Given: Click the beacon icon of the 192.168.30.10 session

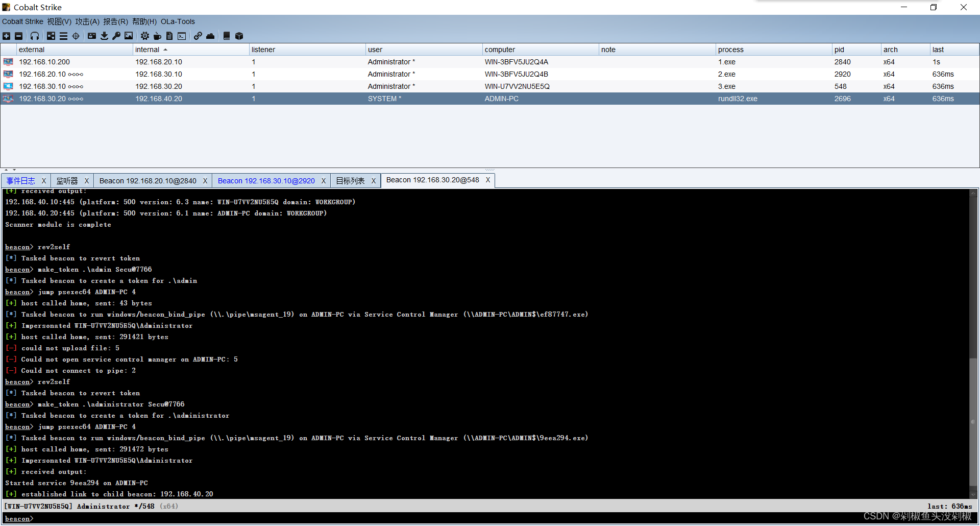Looking at the screenshot, I should [x=8, y=86].
